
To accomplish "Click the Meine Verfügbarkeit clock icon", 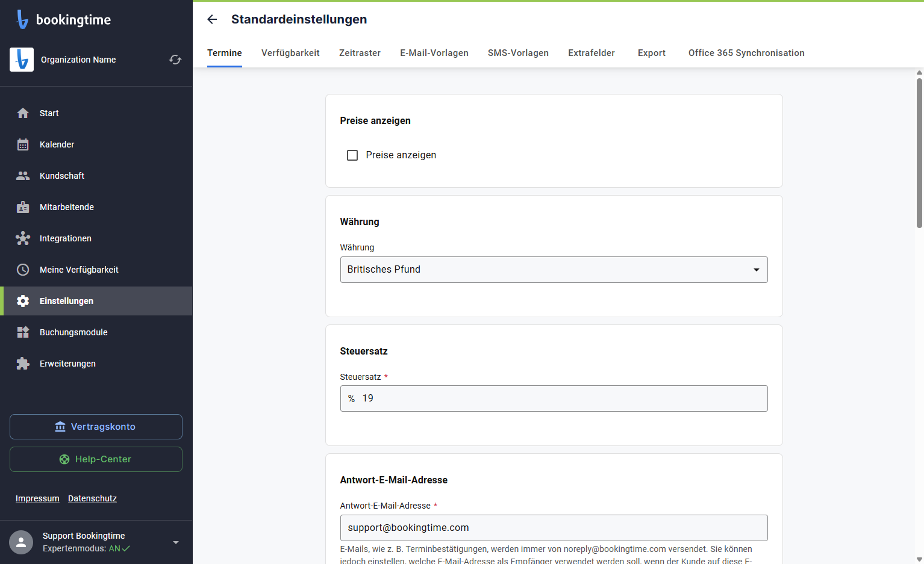I will click(x=23, y=270).
